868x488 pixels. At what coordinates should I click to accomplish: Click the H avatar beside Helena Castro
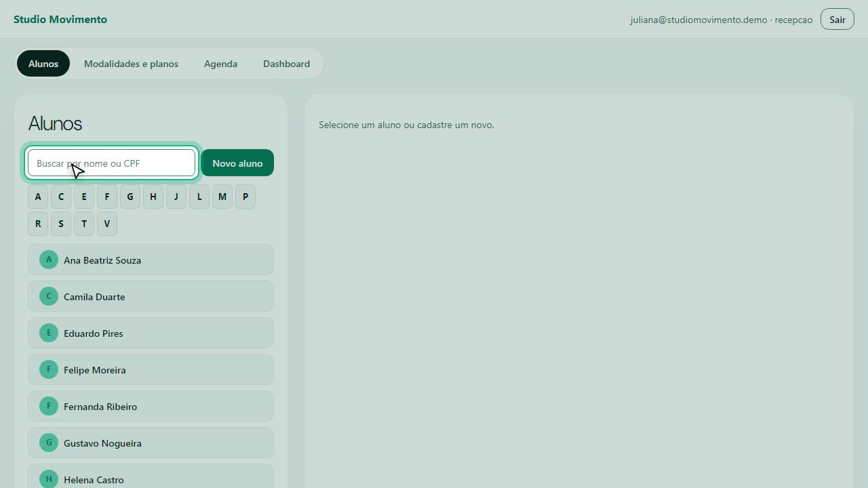pyautogui.click(x=49, y=479)
